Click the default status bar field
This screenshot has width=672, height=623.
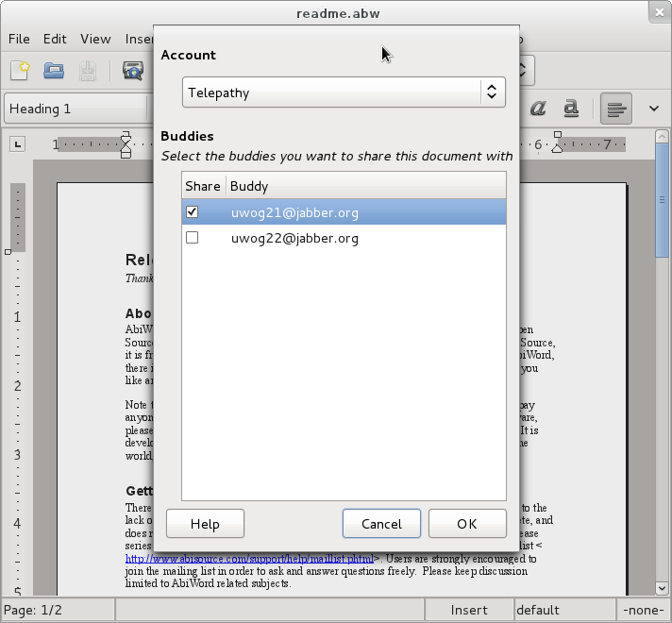pyautogui.click(x=564, y=610)
